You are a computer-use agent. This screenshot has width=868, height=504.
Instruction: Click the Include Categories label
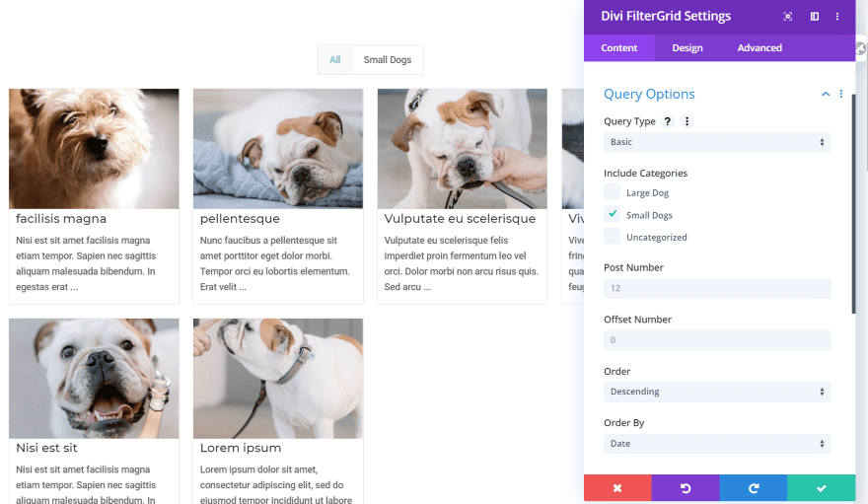[645, 174]
